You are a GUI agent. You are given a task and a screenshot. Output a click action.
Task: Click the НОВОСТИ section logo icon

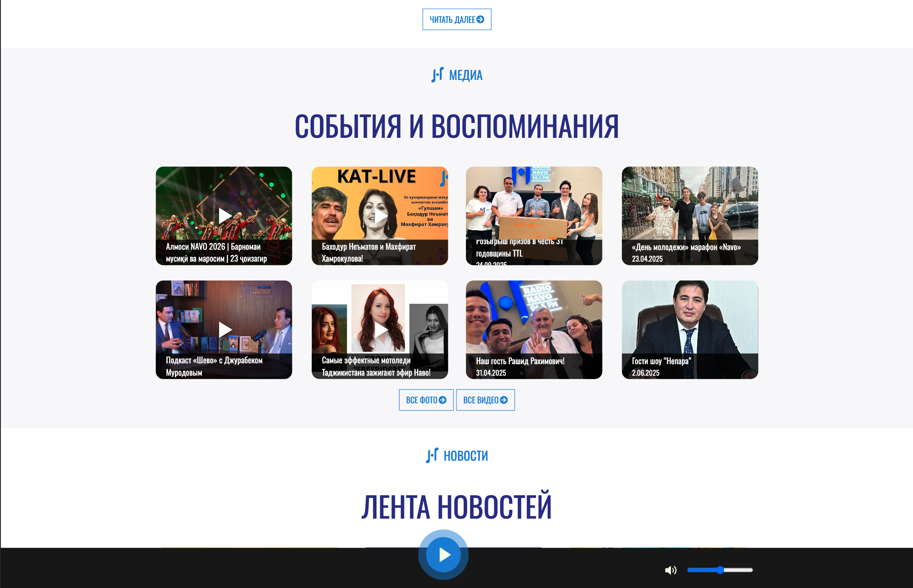432,456
